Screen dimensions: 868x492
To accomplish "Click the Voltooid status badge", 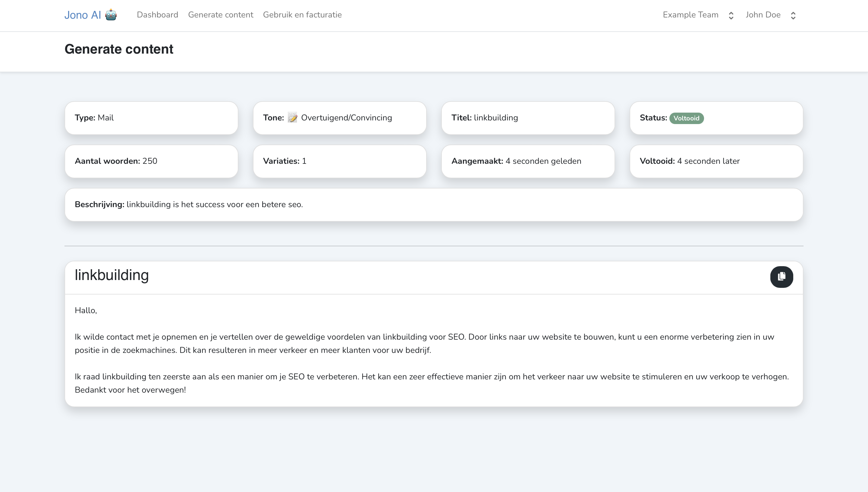I will click(x=687, y=118).
